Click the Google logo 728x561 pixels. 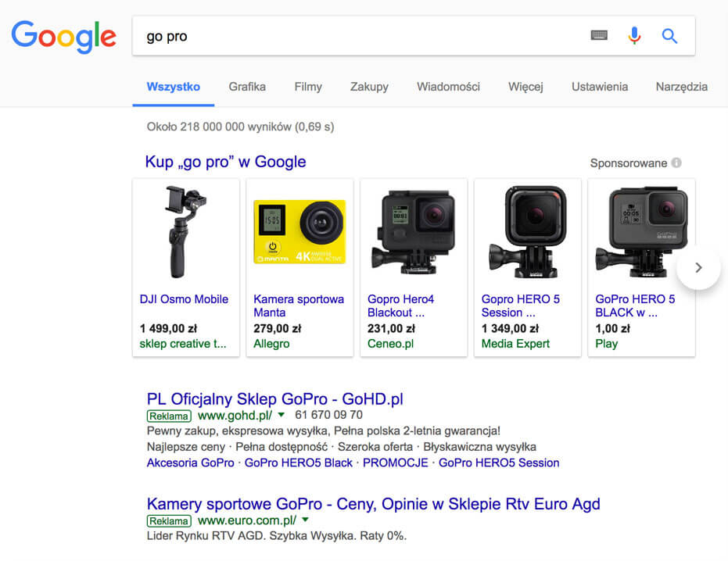coord(63,36)
